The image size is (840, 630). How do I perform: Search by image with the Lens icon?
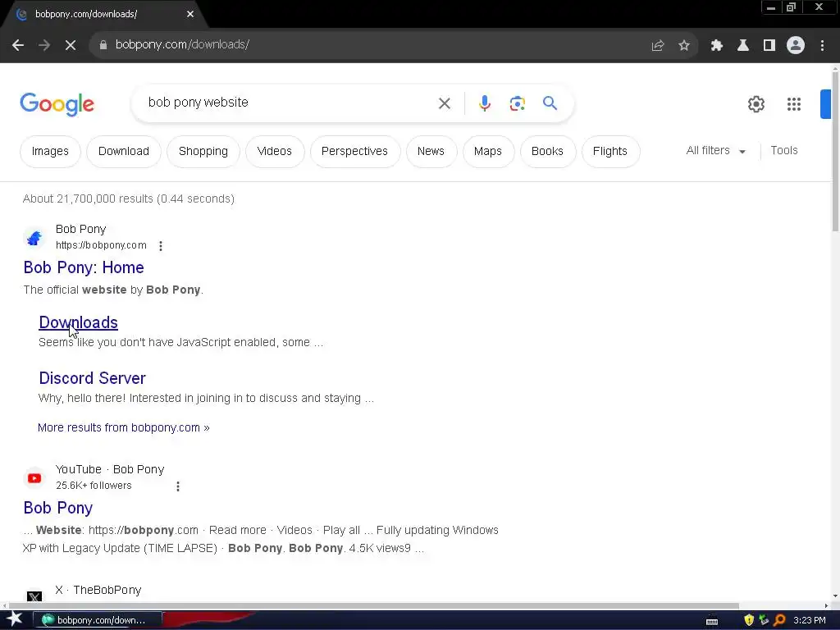click(517, 103)
